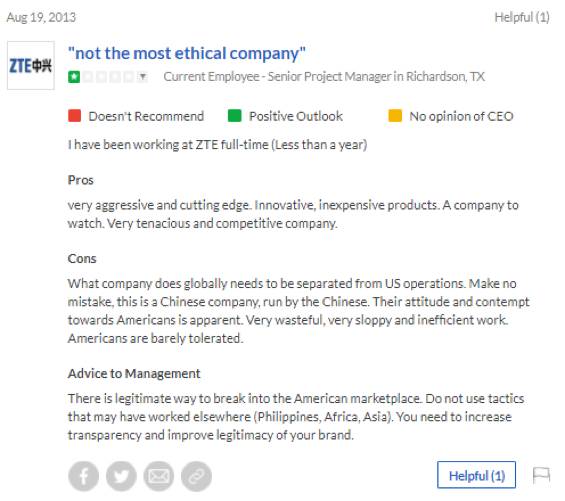565x501 pixels.
Task: Share review via Twitter icon
Action: pos(121,476)
